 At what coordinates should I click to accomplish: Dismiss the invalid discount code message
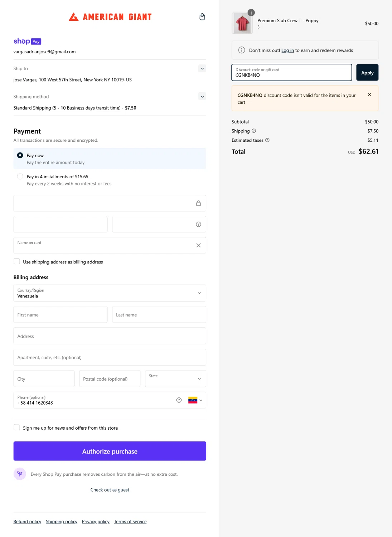(x=369, y=95)
